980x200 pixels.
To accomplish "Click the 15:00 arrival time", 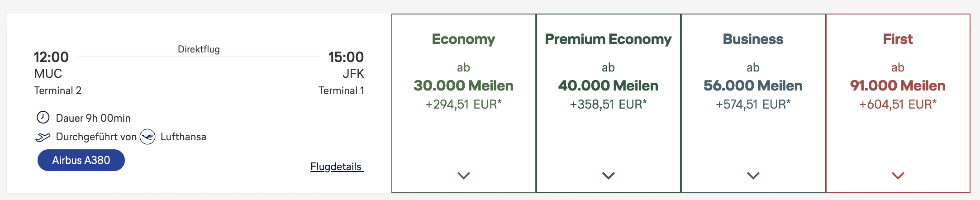I will pyautogui.click(x=346, y=57).
